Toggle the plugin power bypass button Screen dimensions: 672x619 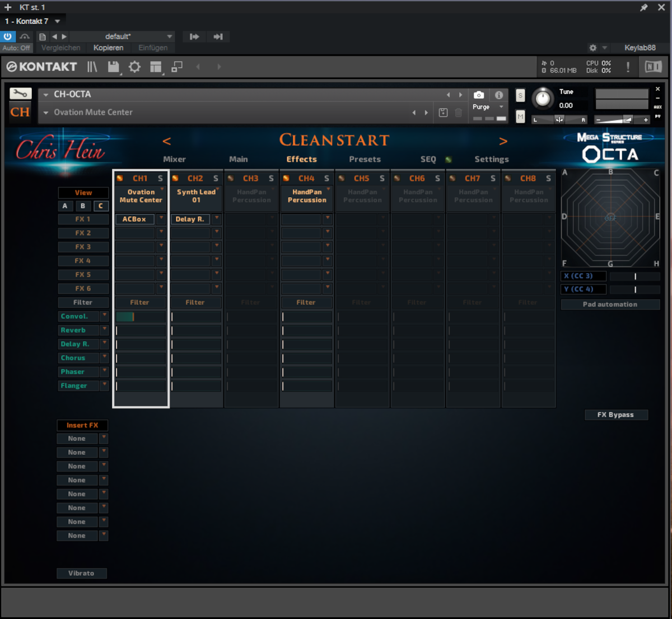(x=8, y=36)
